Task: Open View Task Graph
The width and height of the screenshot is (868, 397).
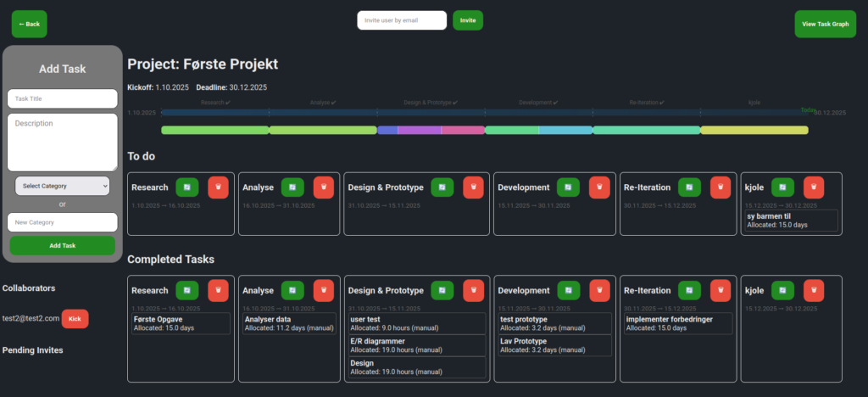Action: (x=826, y=25)
